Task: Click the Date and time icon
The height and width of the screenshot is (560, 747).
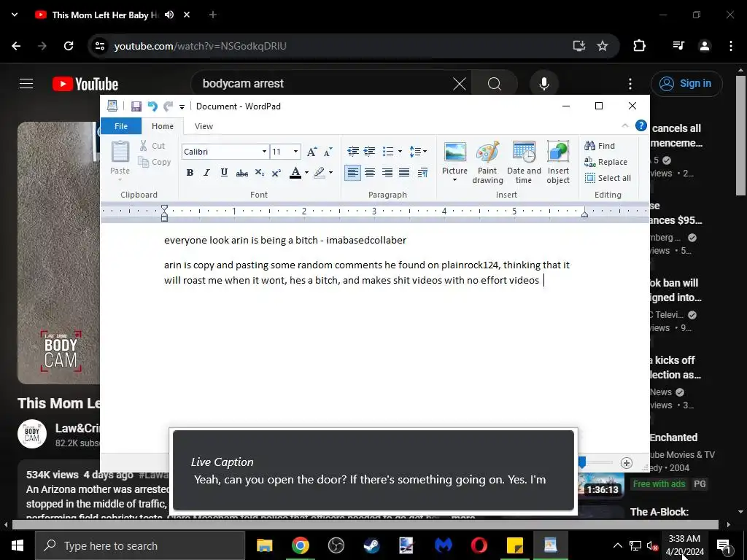Action: [524, 162]
